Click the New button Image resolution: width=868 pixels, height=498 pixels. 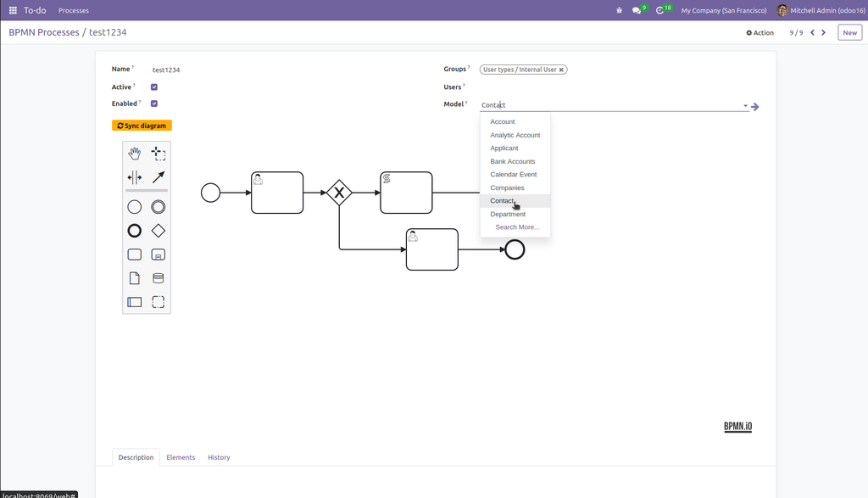(849, 33)
